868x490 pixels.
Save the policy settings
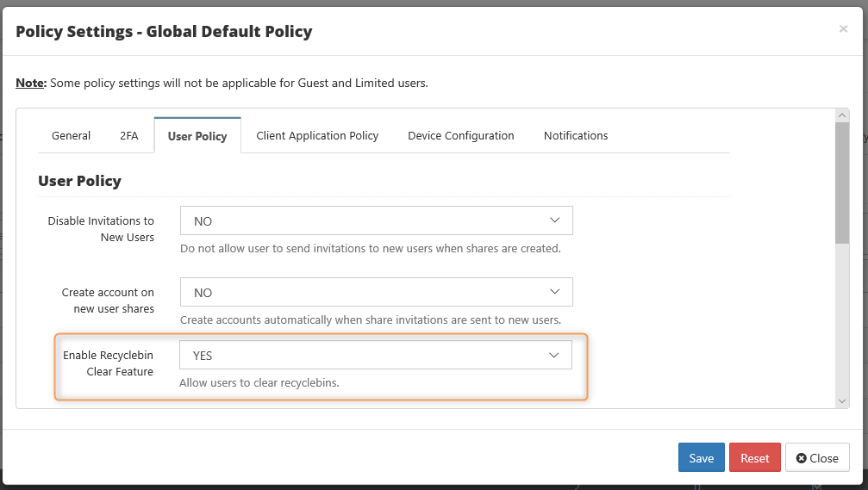coord(702,457)
